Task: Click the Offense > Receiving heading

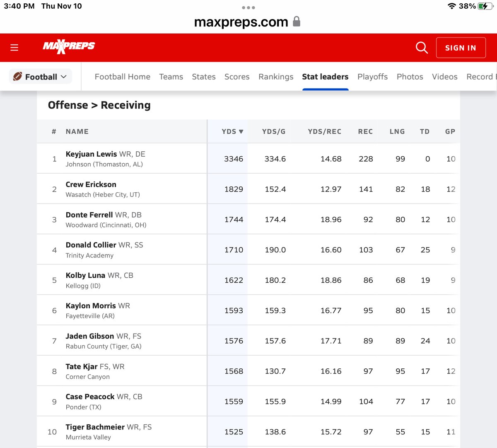Action: tap(99, 105)
